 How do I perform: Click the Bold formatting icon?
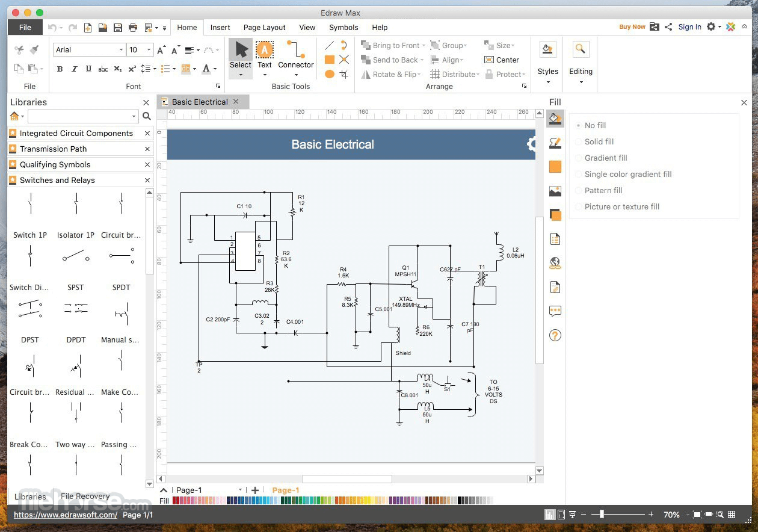60,69
